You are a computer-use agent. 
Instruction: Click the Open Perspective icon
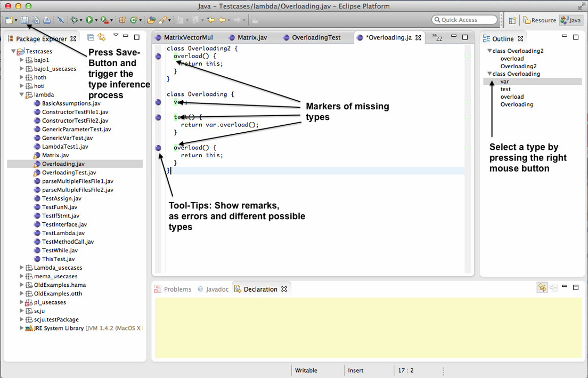pos(512,20)
